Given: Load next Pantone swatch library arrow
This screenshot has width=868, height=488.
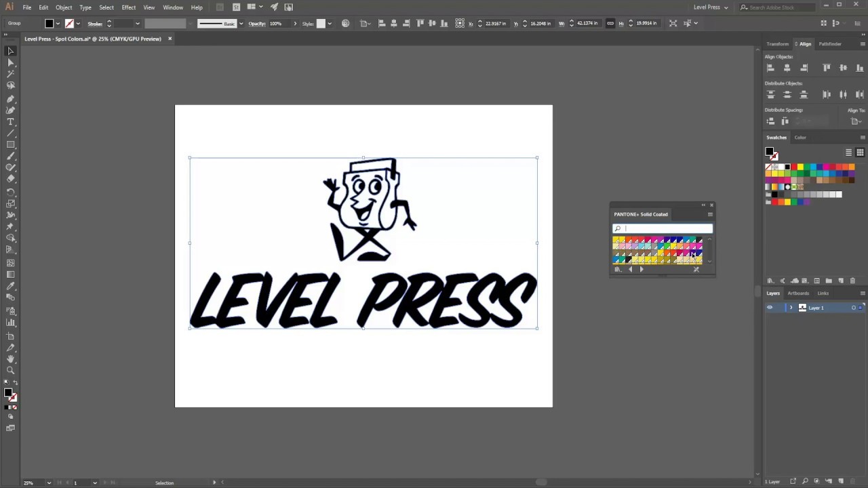Looking at the screenshot, I should [642, 270].
